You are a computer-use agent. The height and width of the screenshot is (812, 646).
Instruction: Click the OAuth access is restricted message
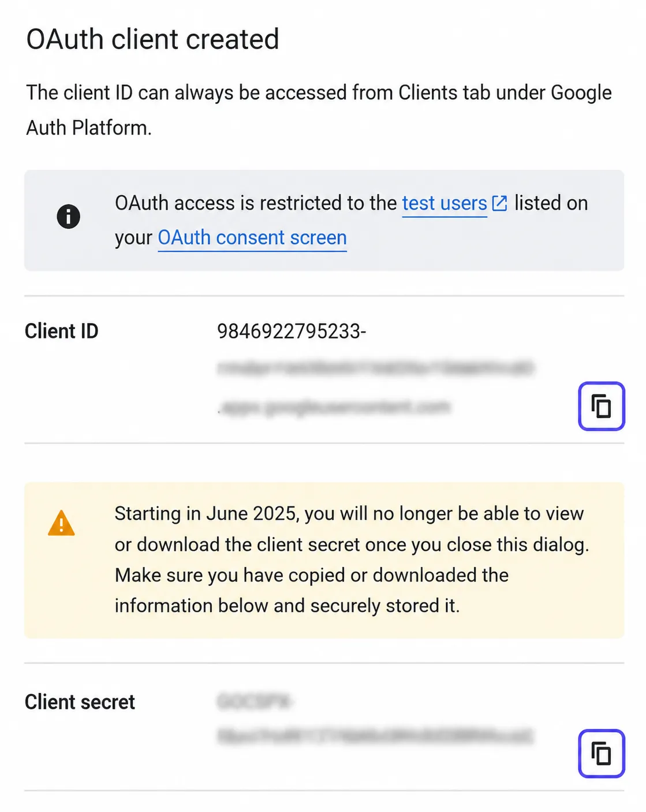point(351,221)
